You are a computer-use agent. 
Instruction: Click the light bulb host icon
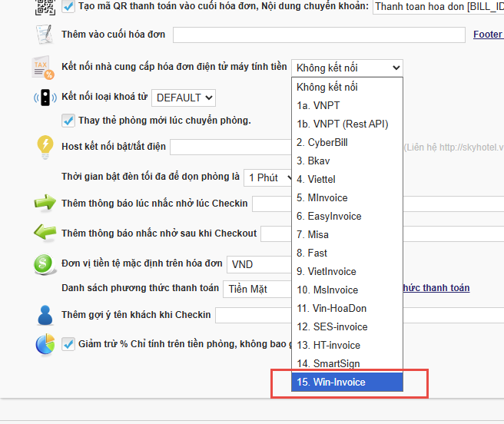tap(45, 147)
